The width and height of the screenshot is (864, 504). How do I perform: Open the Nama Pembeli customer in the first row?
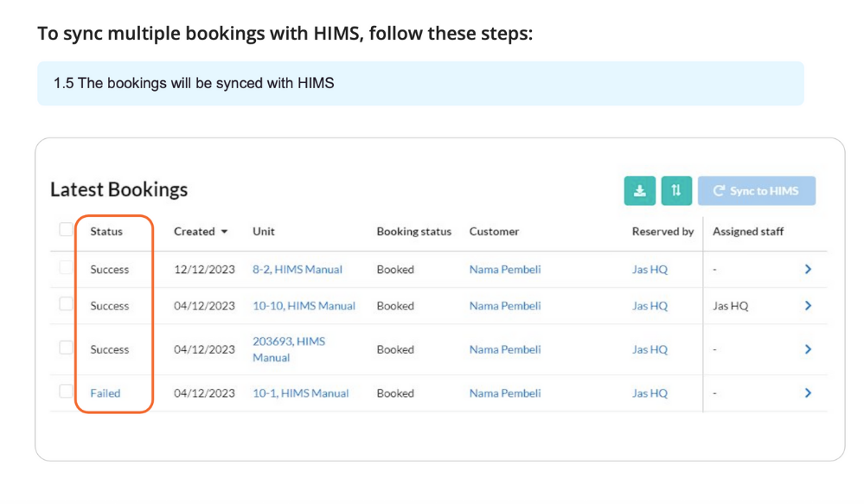click(505, 269)
